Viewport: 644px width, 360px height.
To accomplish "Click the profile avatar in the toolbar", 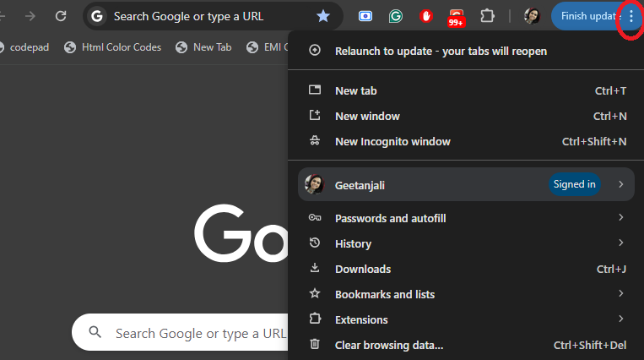I will click(532, 16).
